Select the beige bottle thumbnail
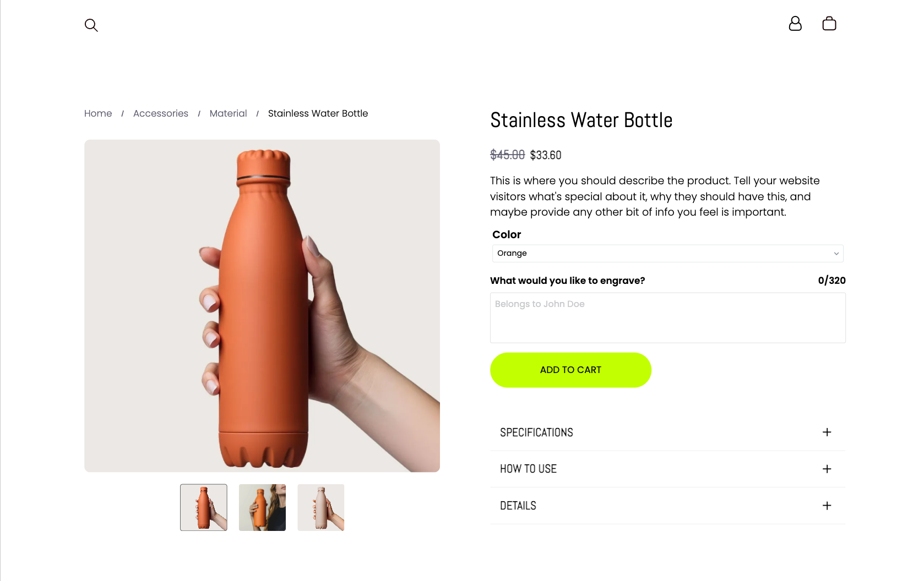This screenshot has height=581, width=924. (321, 507)
